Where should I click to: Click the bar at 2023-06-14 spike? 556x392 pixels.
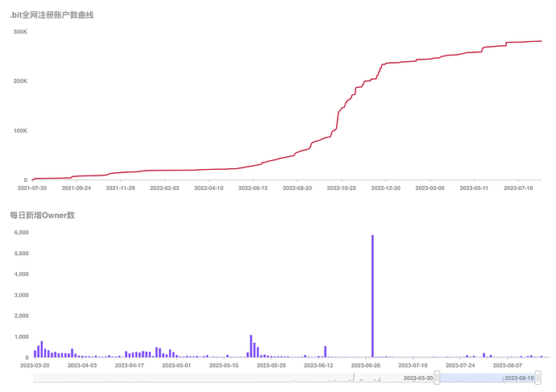(326, 352)
